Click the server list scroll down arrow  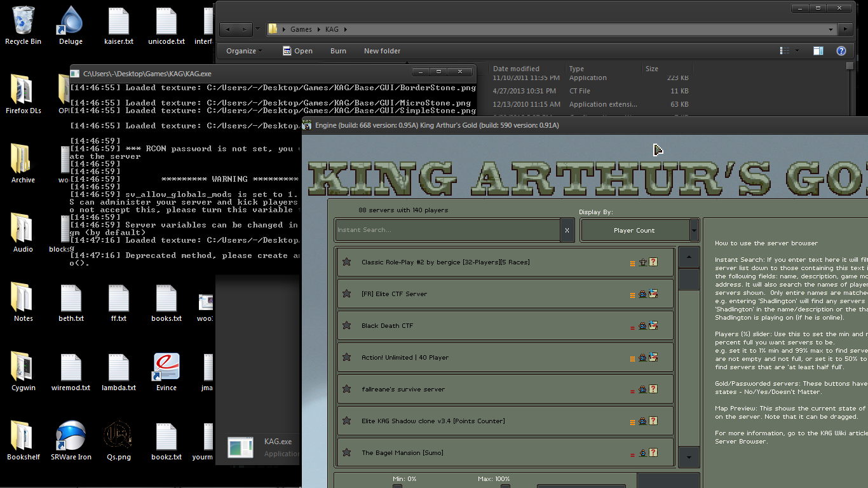pos(689,457)
